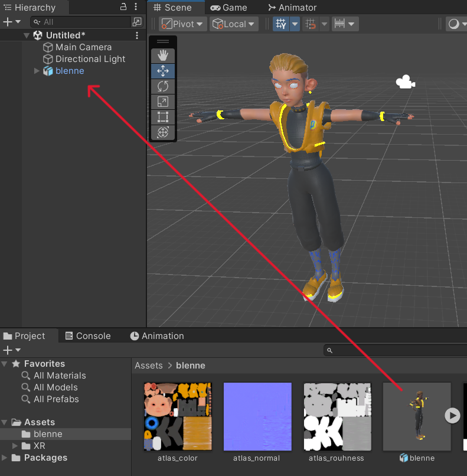The width and height of the screenshot is (467, 476).
Task: Toggle the Hierarchy panel lock
Action: (123, 7)
